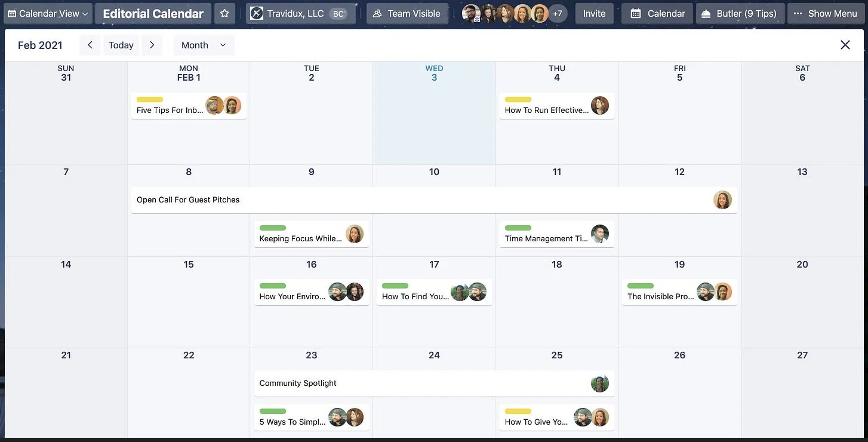
Task: Click the previous month arrow
Action: (x=90, y=45)
